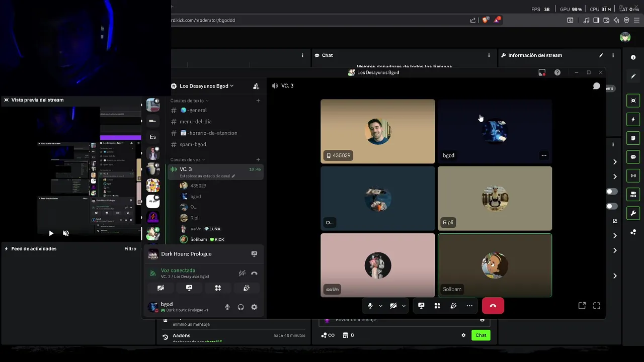Open camera options arrow in call bar
Image resolution: width=644 pixels, height=362 pixels.
tap(404, 306)
